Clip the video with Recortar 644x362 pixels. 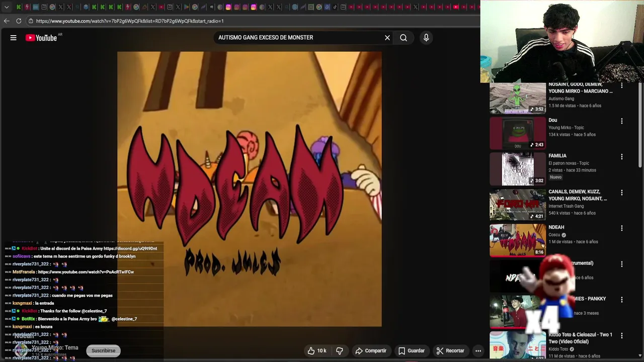pyautogui.click(x=450, y=350)
